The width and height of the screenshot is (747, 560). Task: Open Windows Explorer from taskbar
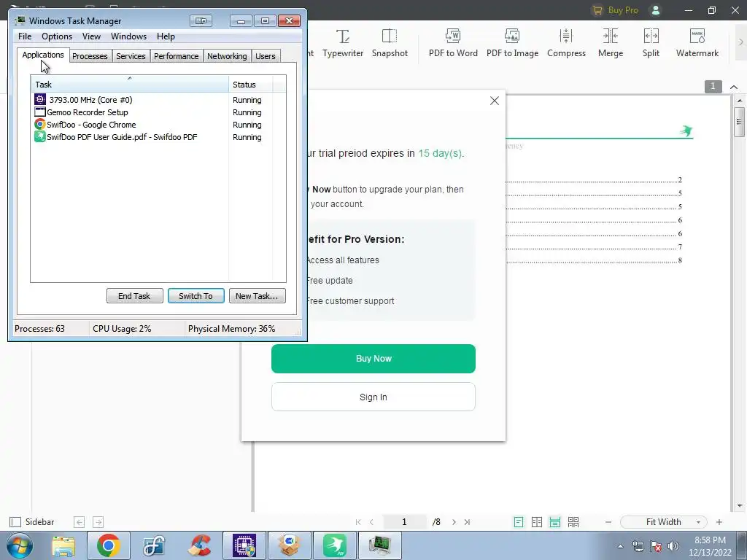tap(63, 545)
